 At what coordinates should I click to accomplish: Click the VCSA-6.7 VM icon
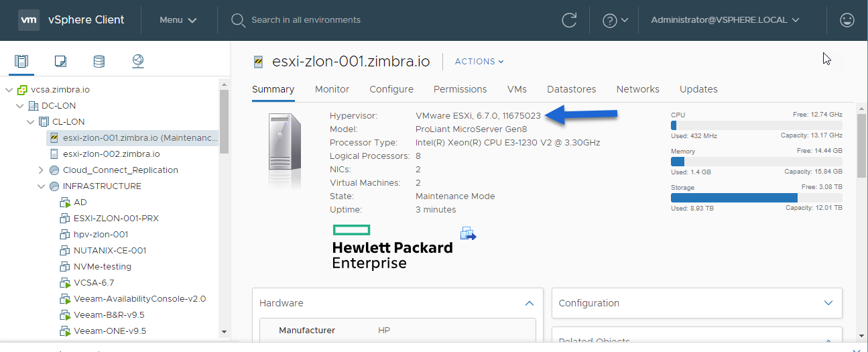65,283
